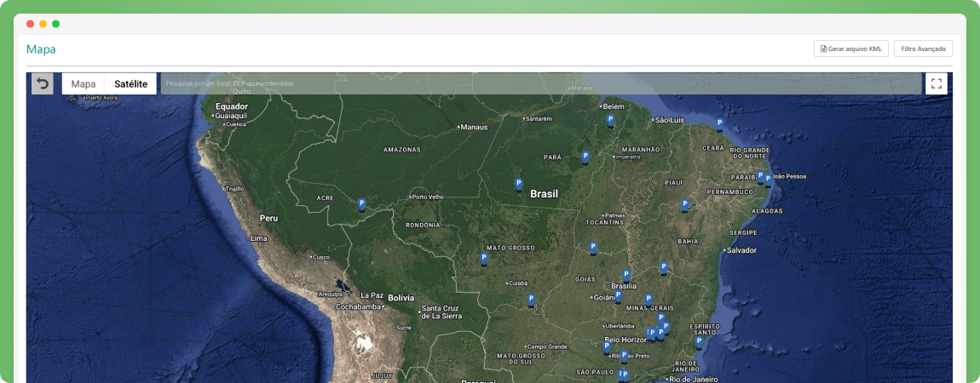This screenshot has width=980, height=383.
Task: Click the PERNAMBUCO state label
Action: (730, 191)
